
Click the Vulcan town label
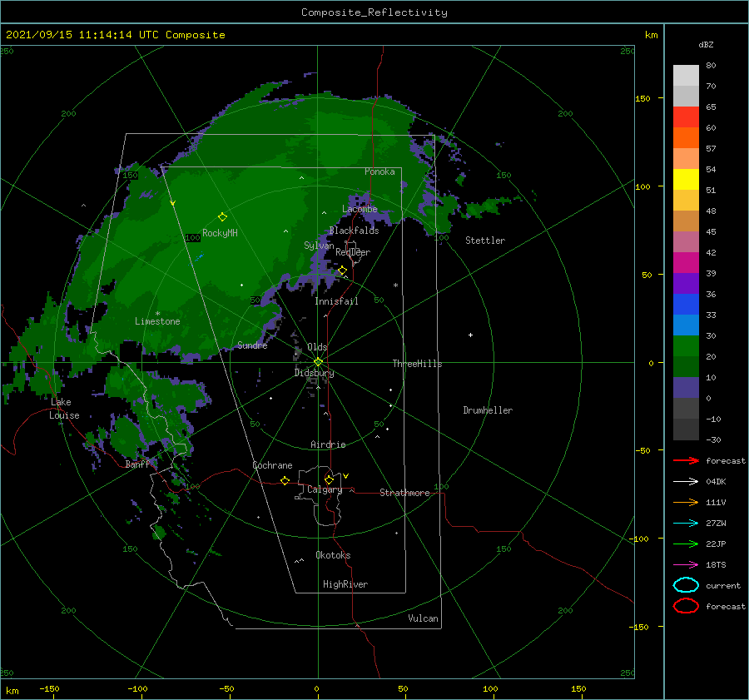[x=423, y=618]
